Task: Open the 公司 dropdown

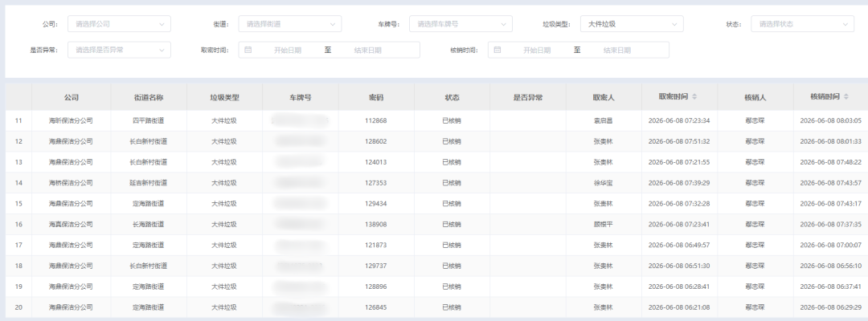Action: (x=119, y=24)
